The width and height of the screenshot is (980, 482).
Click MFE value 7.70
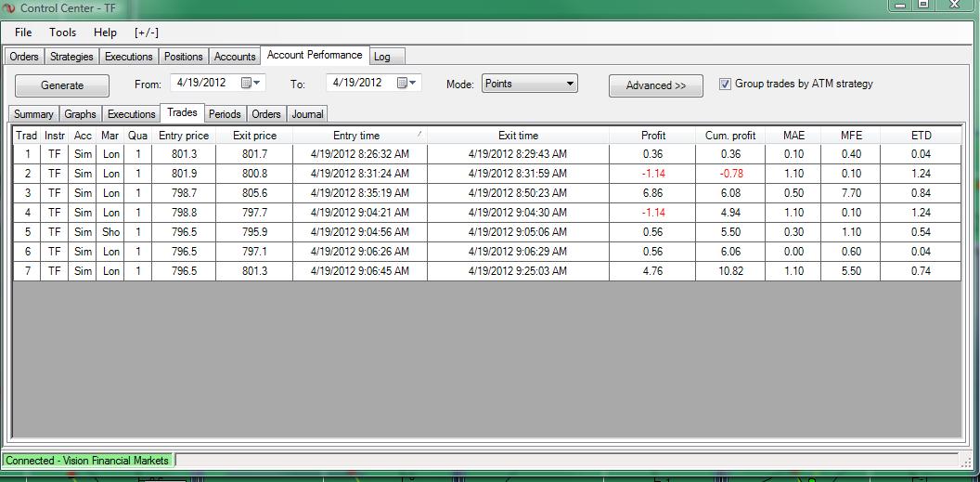click(851, 193)
